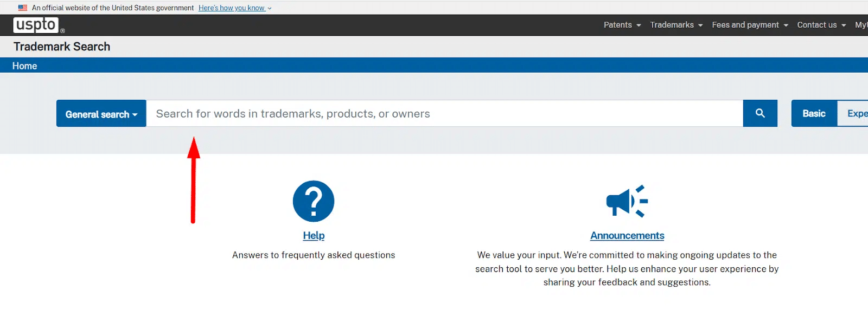The image size is (868, 316).
Task: Expand the Patents menu
Action: click(x=622, y=25)
